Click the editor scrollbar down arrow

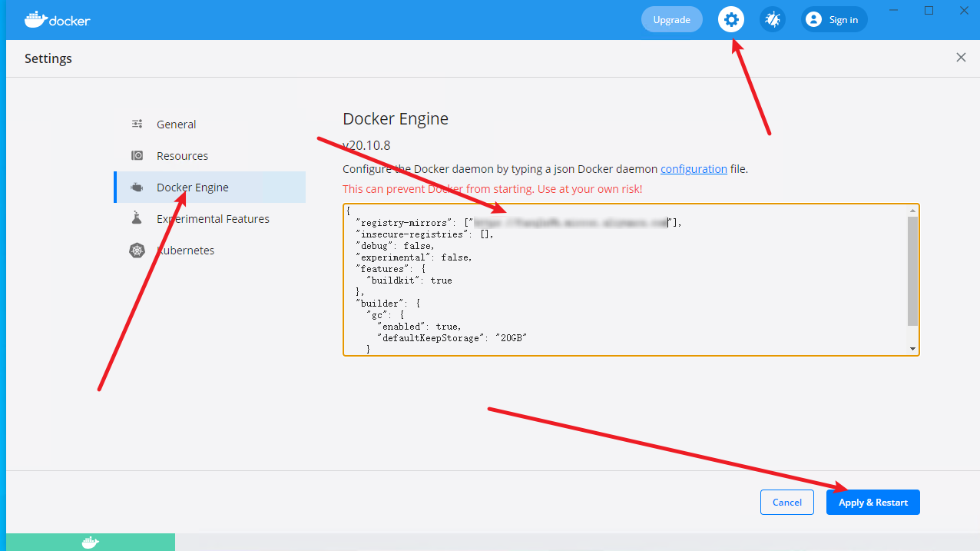[x=912, y=349]
